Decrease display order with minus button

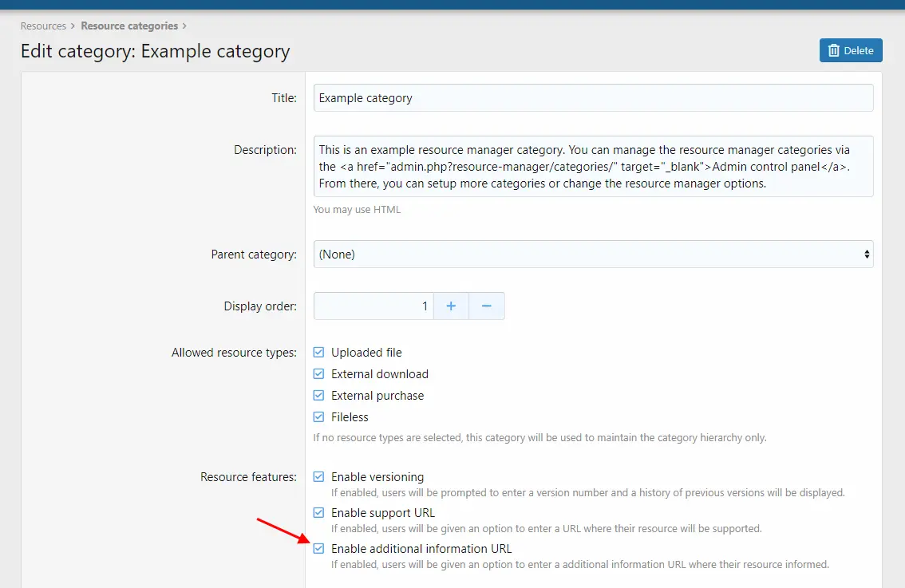487,306
